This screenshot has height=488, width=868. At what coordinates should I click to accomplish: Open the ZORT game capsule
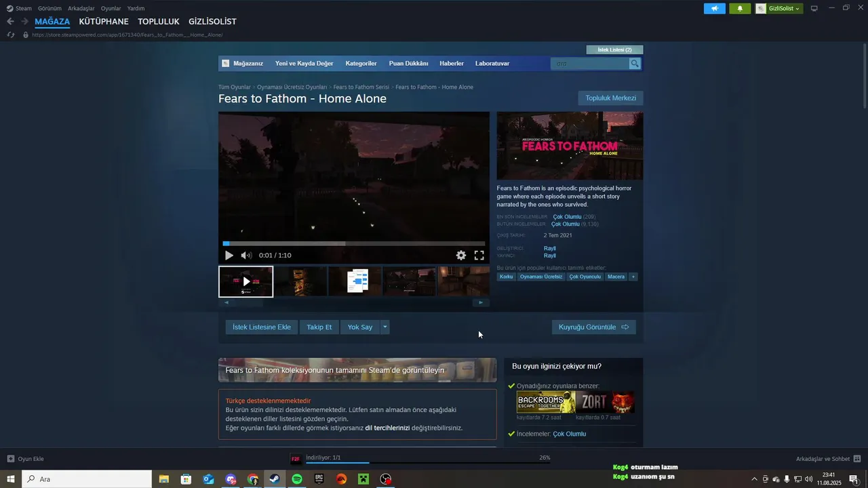606,402
